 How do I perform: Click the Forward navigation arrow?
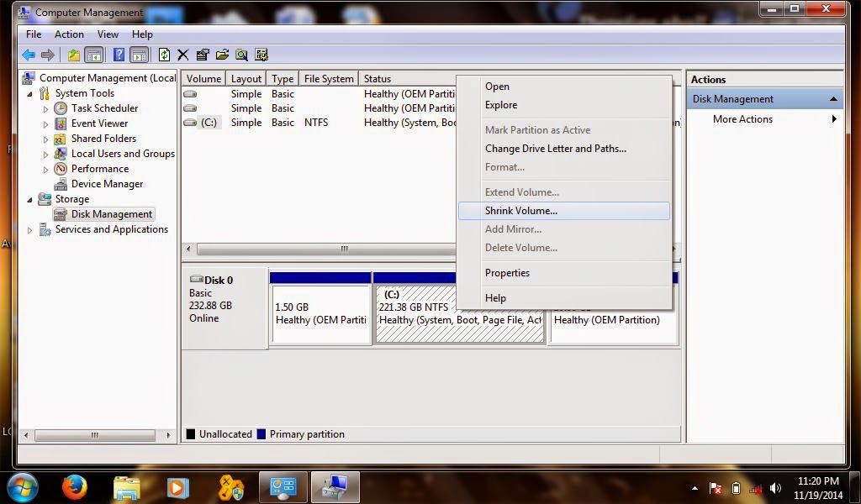48,55
